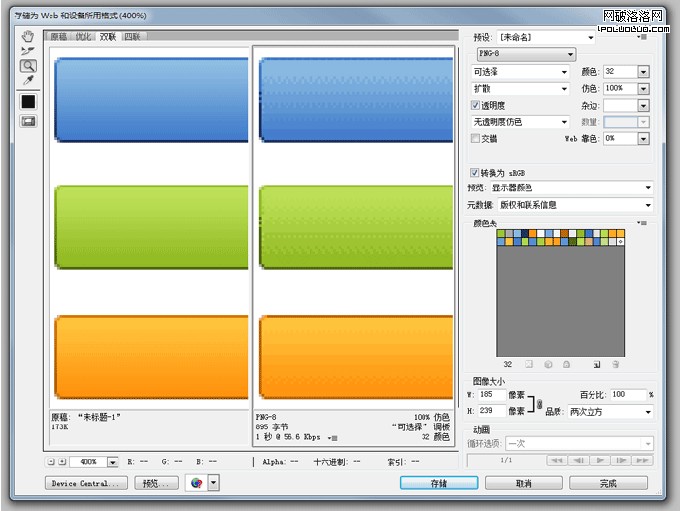Click the constrain proportions link icon
The width and height of the screenshot is (680, 511).
(540, 403)
